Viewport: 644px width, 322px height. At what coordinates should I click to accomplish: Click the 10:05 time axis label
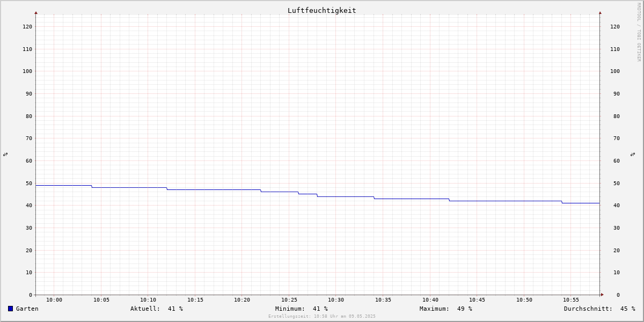[x=101, y=299]
